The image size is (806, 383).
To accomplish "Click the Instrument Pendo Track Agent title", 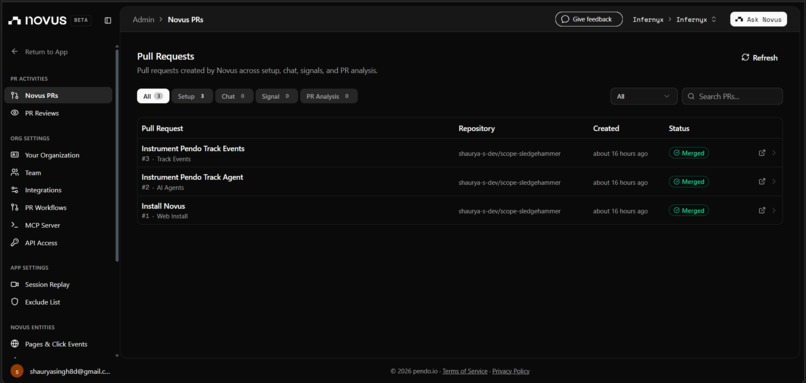I will coord(192,177).
